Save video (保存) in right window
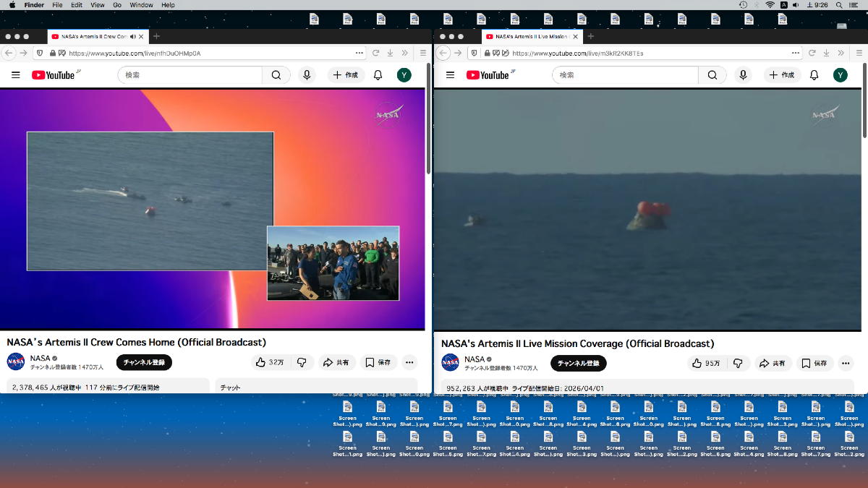This screenshot has width=868, height=488. [814, 363]
